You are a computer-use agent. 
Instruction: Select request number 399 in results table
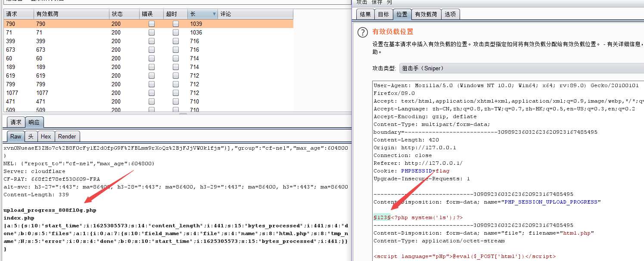[x=11, y=41]
